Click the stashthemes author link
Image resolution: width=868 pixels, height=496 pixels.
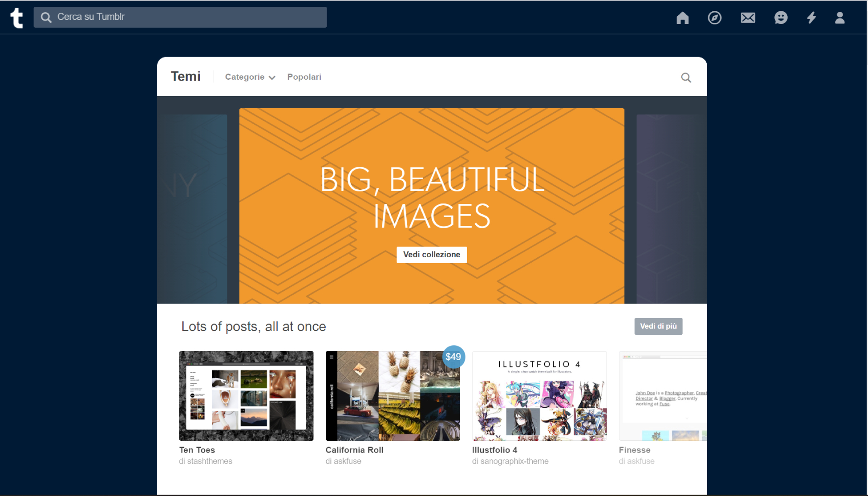[209, 461]
